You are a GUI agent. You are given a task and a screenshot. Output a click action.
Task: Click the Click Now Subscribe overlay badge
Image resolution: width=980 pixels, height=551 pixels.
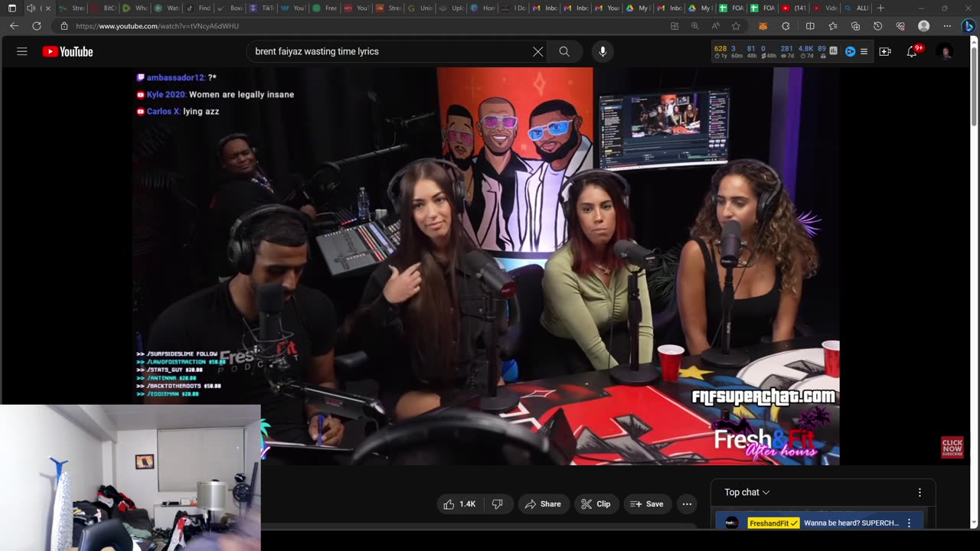coord(952,448)
